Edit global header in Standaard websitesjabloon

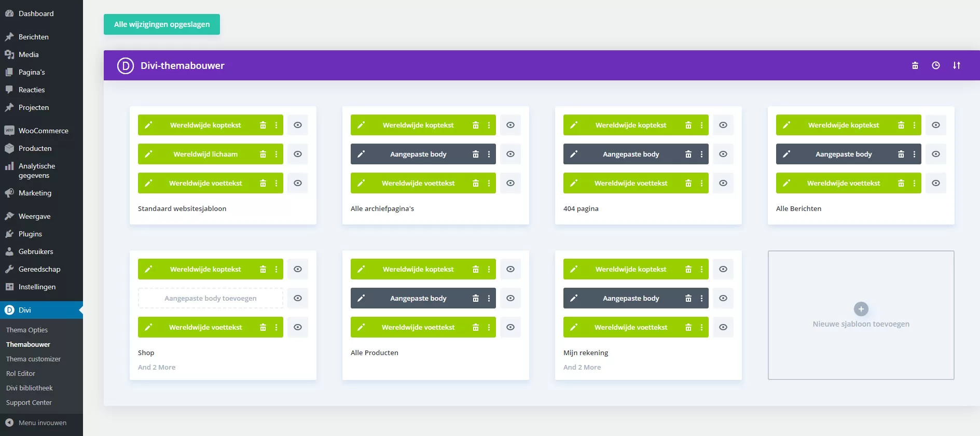coord(148,125)
